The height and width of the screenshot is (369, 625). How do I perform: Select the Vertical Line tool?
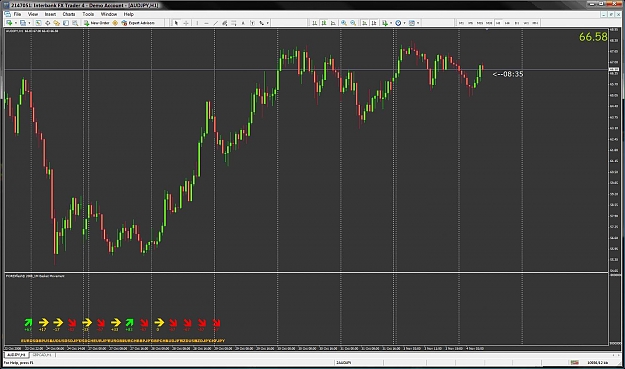[197, 23]
